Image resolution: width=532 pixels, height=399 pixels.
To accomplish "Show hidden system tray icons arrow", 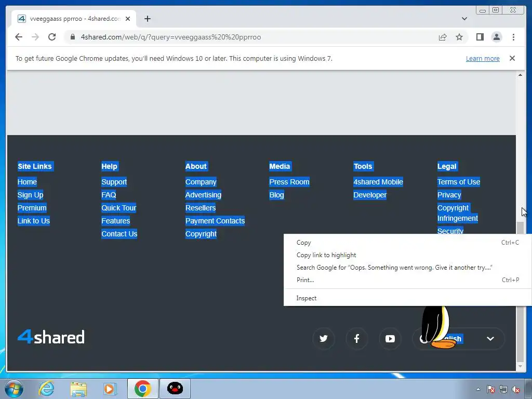I will click(478, 389).
